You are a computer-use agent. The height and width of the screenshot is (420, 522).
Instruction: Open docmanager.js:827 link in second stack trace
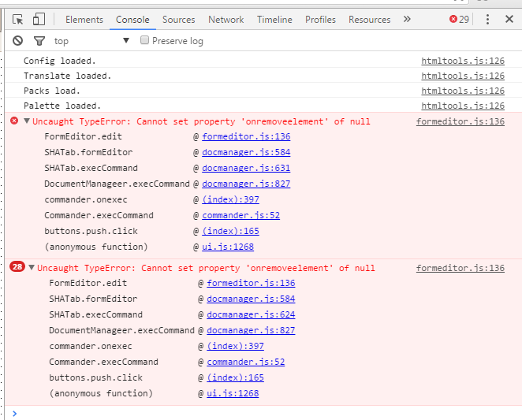pos(251,330)
